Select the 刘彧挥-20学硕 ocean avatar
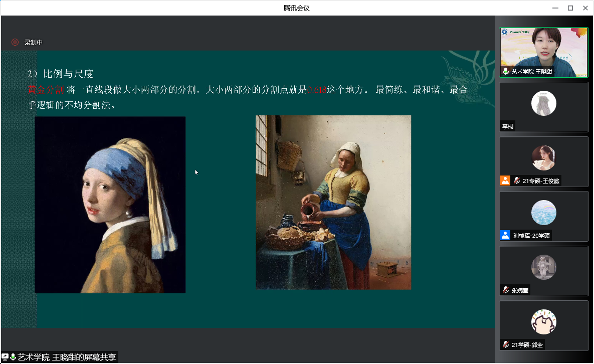 [x=543, y=213]
